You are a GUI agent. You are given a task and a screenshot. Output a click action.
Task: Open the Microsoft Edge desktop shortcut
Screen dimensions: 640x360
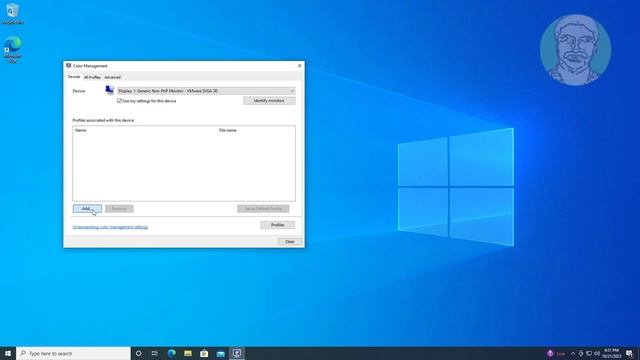[13, 50]
